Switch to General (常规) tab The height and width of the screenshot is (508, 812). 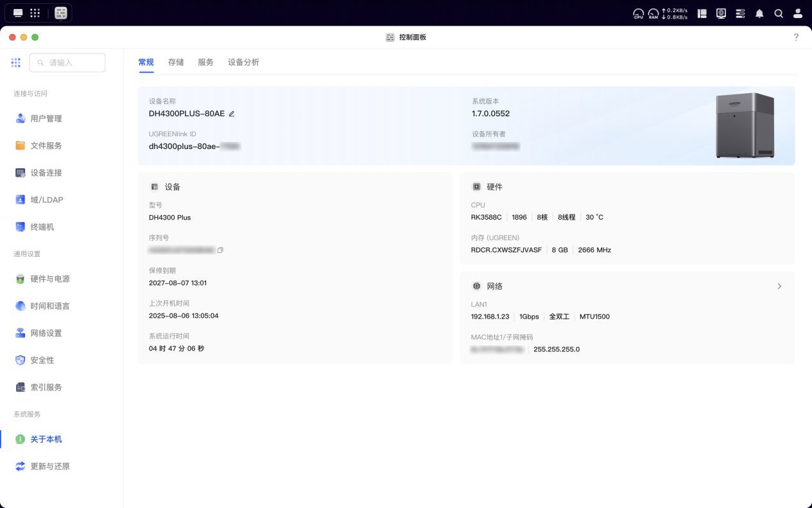coord(146,62)
